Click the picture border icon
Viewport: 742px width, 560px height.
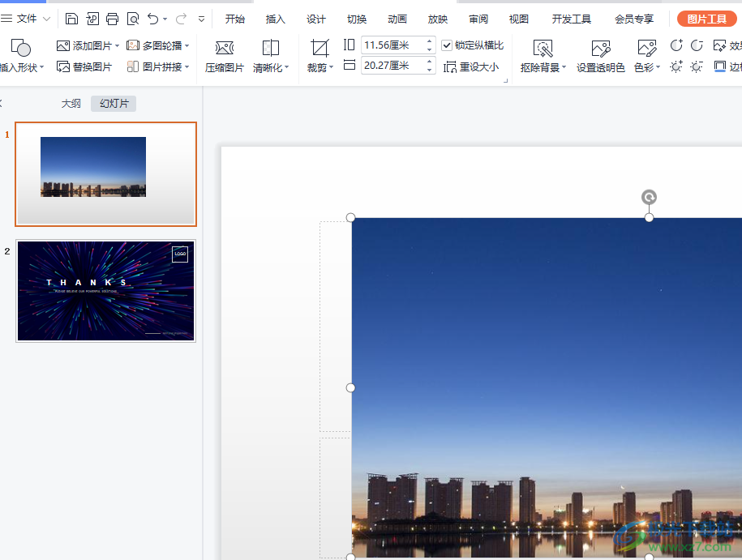[720, 66]
